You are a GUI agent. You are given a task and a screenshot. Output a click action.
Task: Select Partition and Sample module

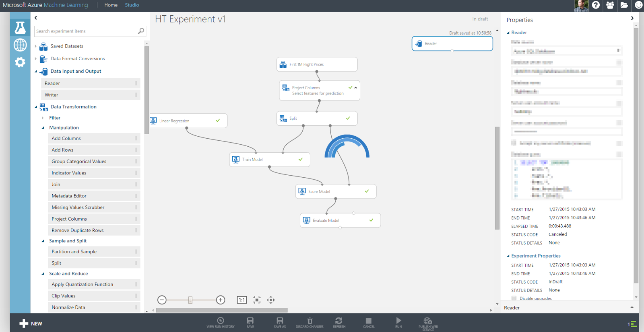94,252
